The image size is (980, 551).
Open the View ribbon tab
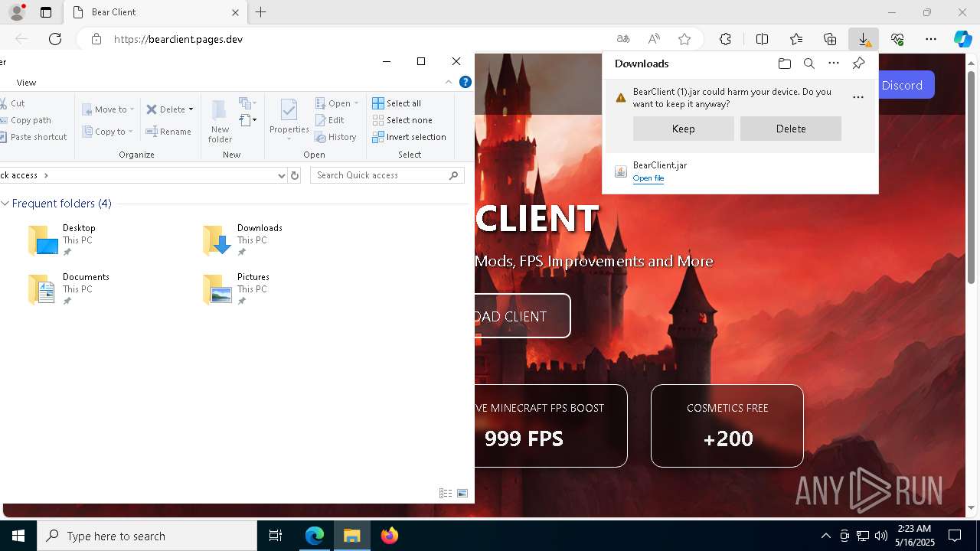coord(26,83)
